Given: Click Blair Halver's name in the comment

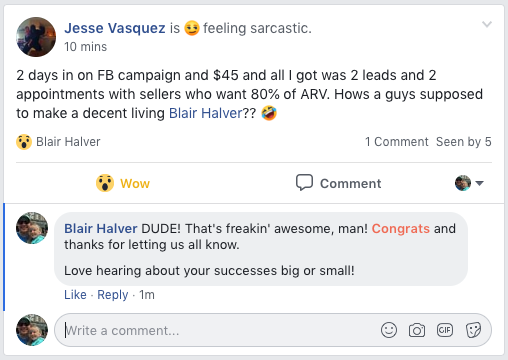Looking at the screenshot, I should click(x=101, y=229).
